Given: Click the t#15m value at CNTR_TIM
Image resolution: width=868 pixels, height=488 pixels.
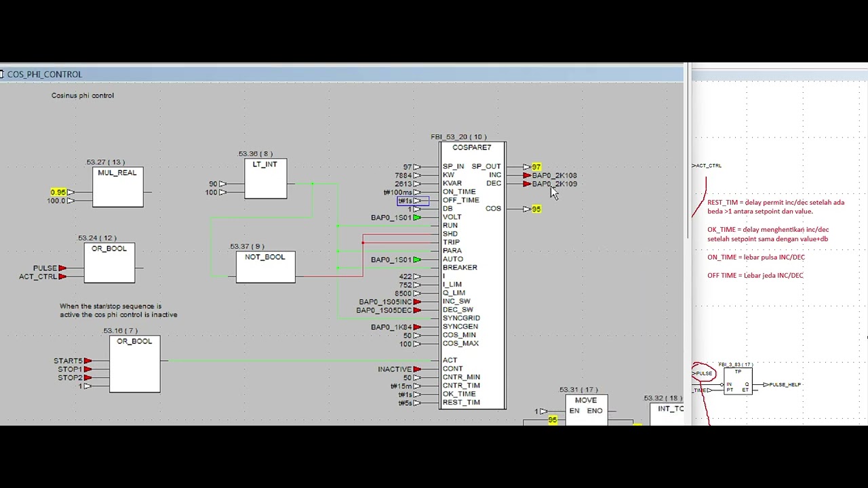Looking at the screenshot, I should 401,386.
